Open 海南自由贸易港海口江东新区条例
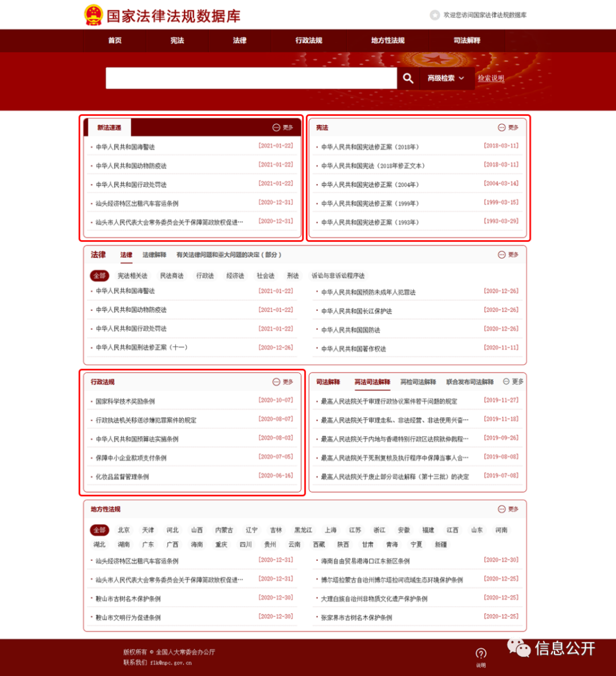 pyautogui.click(x=365, y=561)
